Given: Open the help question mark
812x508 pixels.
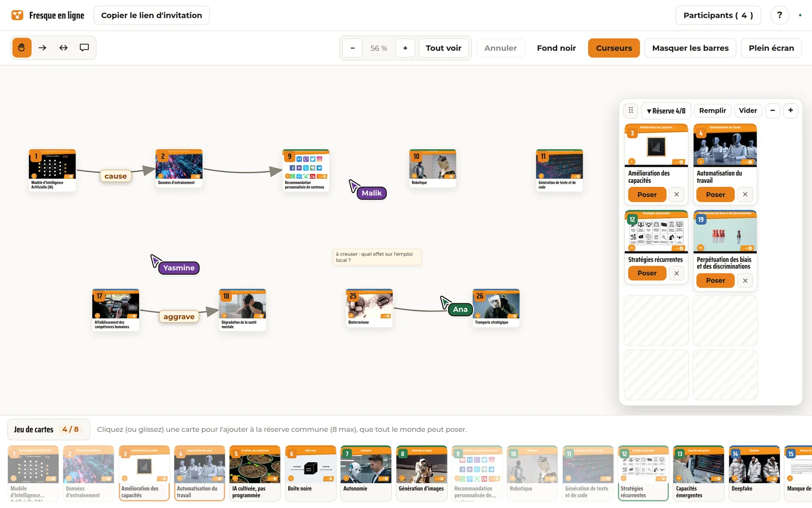Looking at the screenshot, I should point(780,15).
